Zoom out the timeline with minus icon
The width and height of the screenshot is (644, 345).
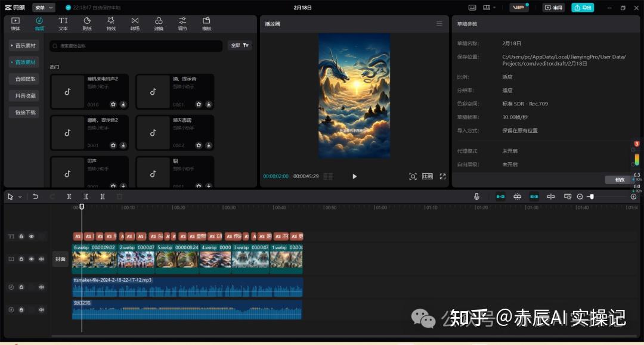pos(580,197)
